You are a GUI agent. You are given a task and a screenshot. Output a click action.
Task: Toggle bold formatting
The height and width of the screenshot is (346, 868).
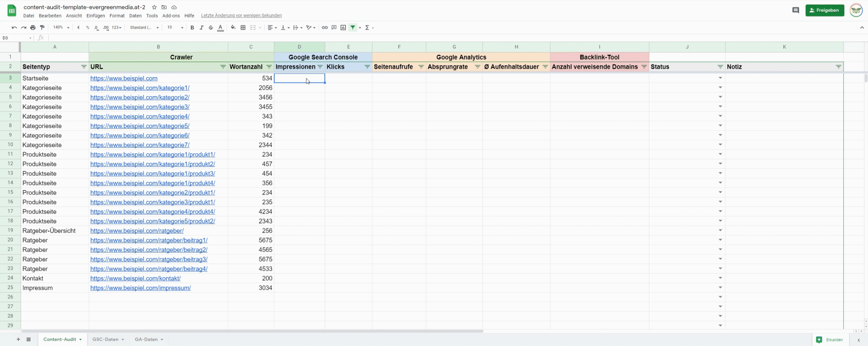pyautogui.click(x=192, y=27)
